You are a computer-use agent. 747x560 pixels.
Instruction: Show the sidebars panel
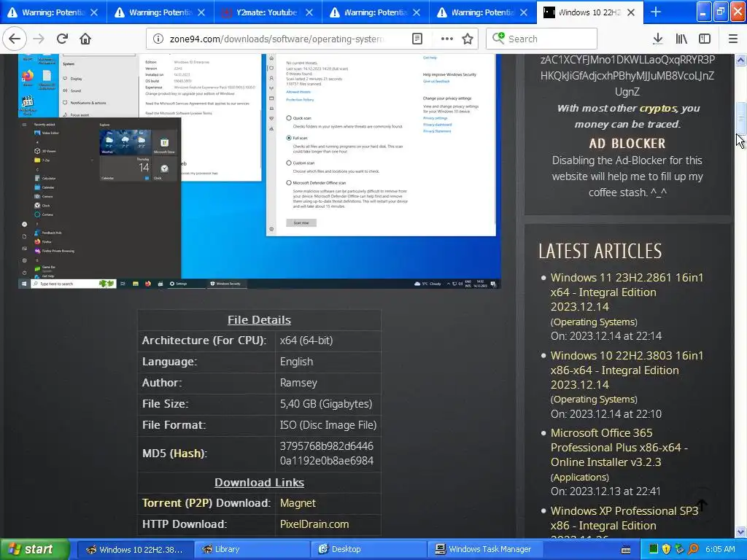(x=705, y=39)
